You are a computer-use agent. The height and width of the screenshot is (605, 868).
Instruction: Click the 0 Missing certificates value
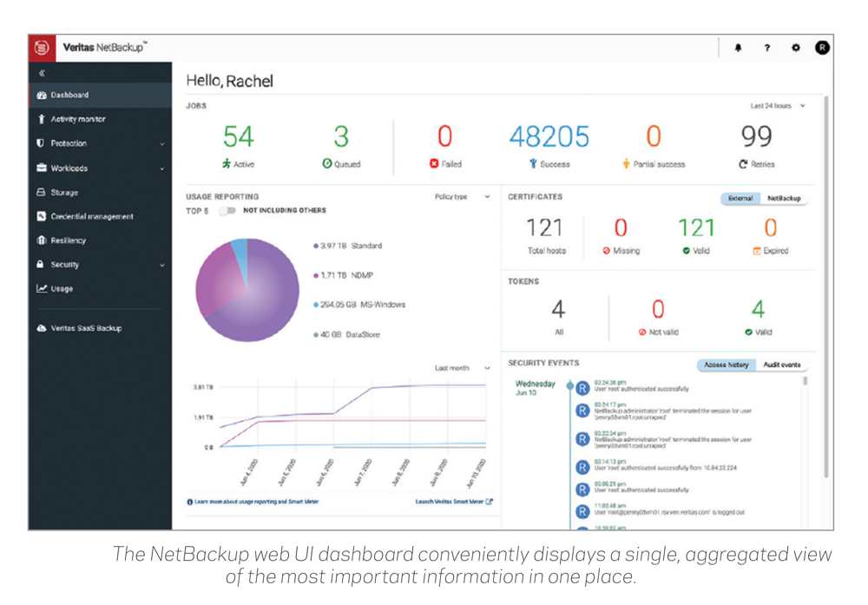point(621,227)
